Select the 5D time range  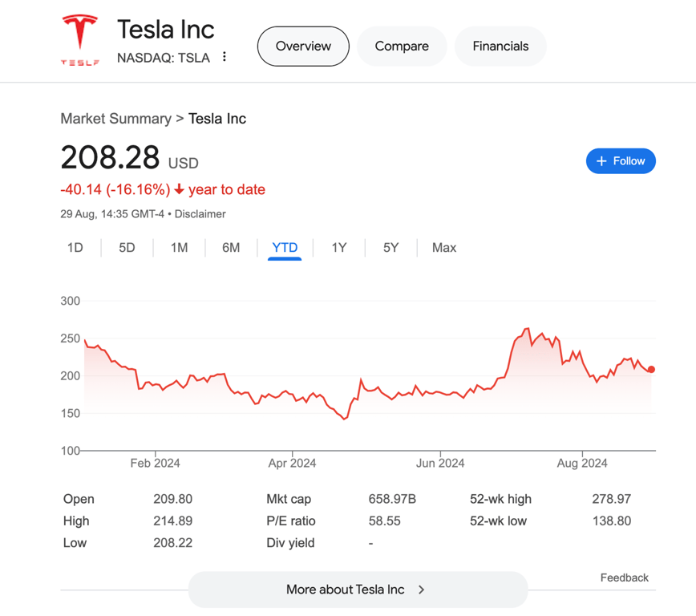(x=127, y=248)
